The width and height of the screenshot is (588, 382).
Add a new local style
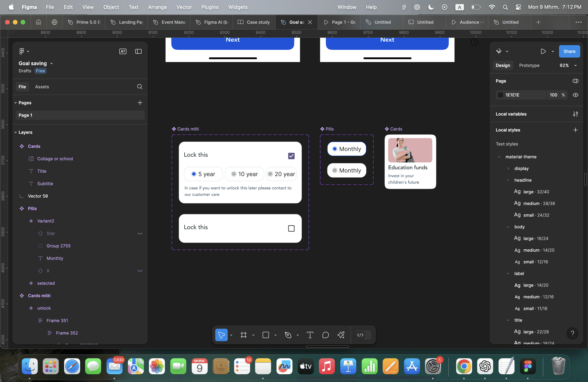[575, 130]
